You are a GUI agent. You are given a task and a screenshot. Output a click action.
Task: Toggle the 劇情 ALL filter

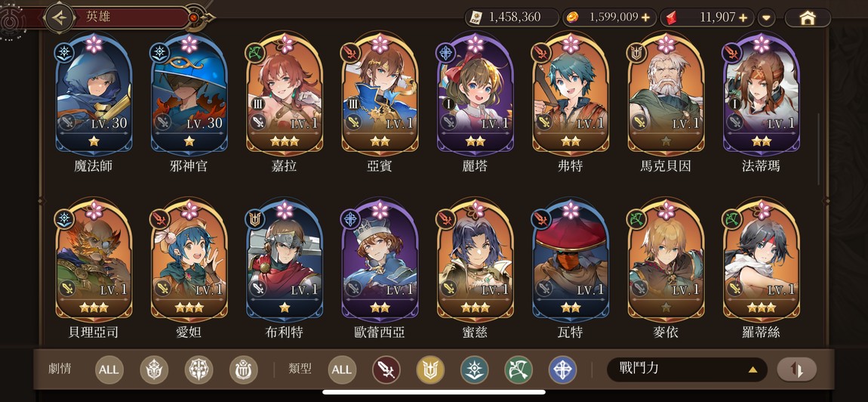click(x=109, y=370)
